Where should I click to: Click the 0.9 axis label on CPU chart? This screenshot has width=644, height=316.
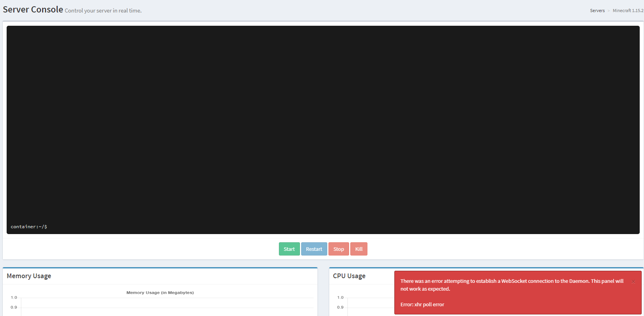pos(340,307)
